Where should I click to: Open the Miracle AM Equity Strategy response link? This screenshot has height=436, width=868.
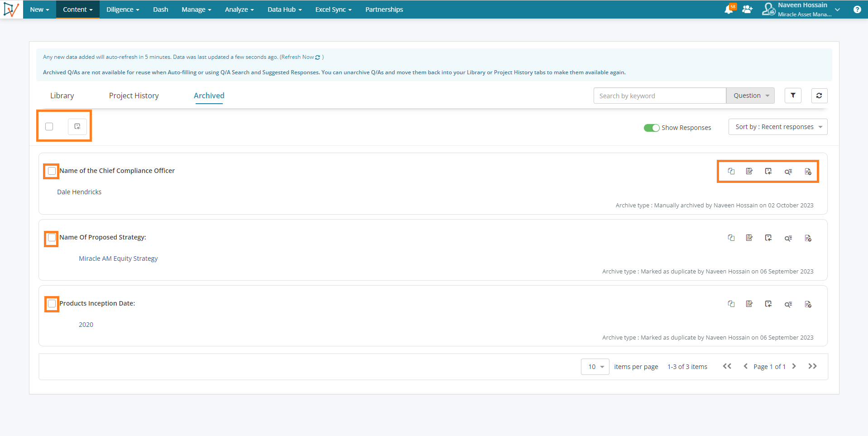[x=118, y=259]
